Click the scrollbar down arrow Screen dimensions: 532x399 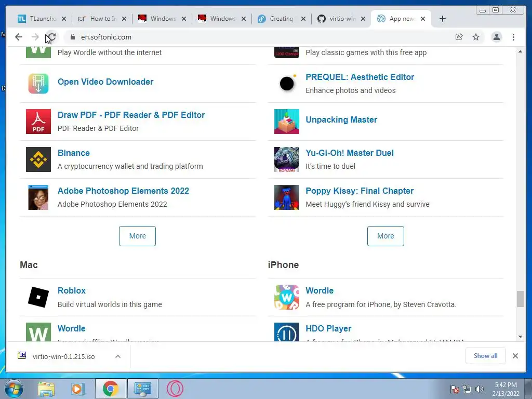pyautogui.click(x=520, y=337)
